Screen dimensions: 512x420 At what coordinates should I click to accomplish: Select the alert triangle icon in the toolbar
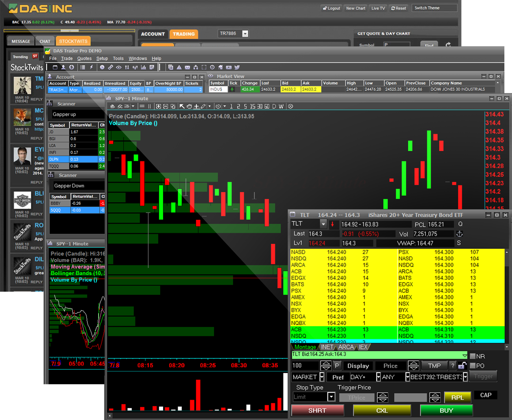pos(179,67)
